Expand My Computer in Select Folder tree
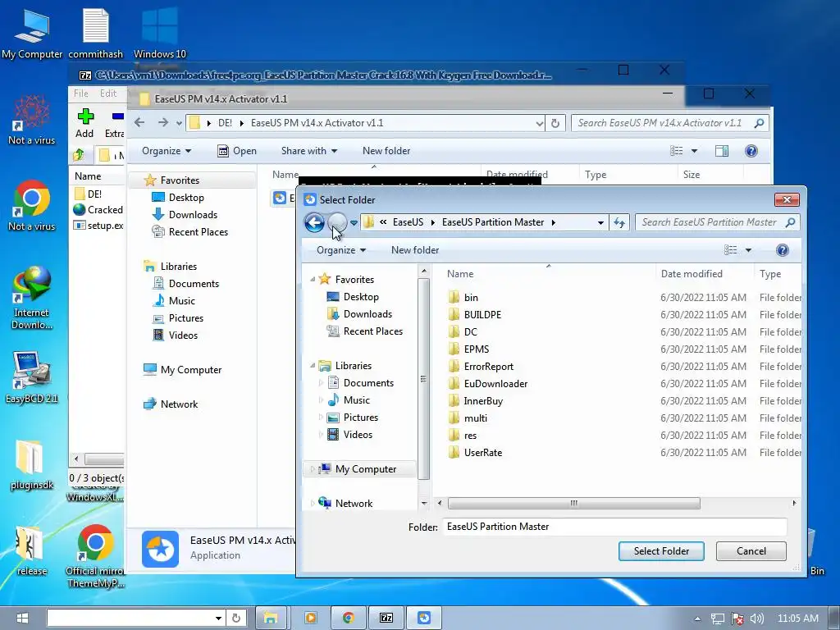This screenshot has height=630, width=840. (313, 468)
